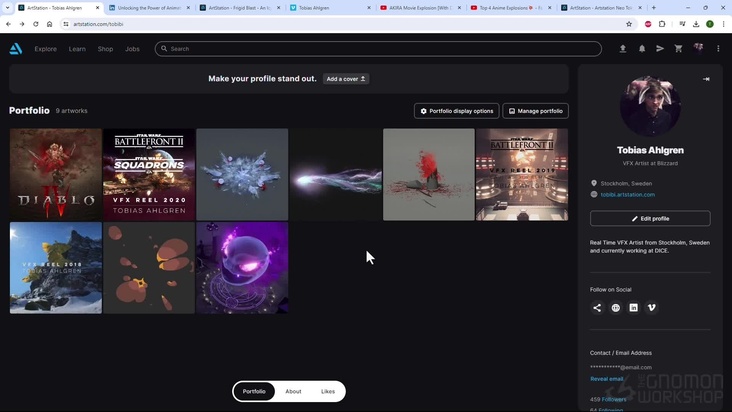Screen dimensions: 732x412
Task: Open the Explore menu item
Action: (45, 48)
